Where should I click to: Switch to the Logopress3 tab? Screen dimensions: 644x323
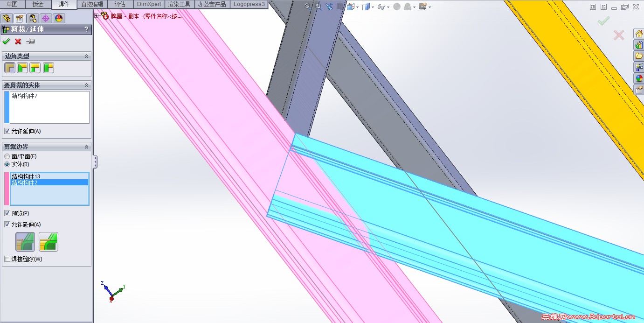click(x=249, y=4)
